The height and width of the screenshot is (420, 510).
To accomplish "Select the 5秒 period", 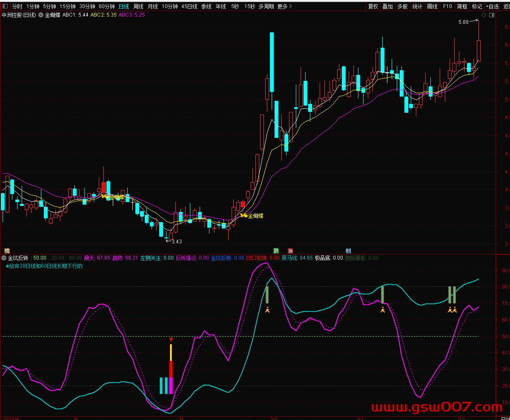I will tap(235, 6).
